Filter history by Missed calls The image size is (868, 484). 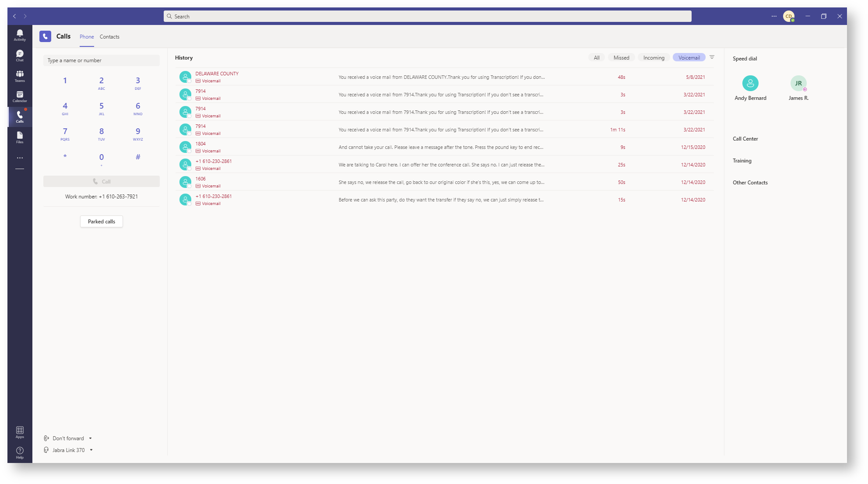click(x=621, y=58)
